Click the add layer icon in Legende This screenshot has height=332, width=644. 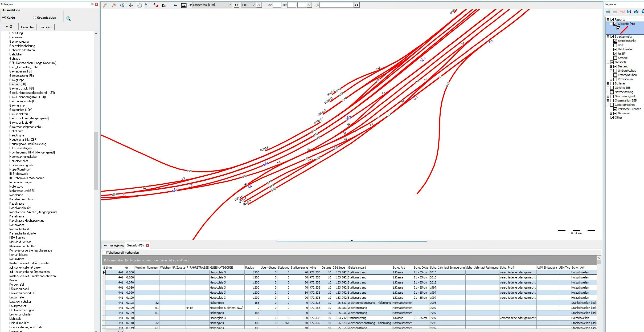pyautogui.click(x=608, y=11)
